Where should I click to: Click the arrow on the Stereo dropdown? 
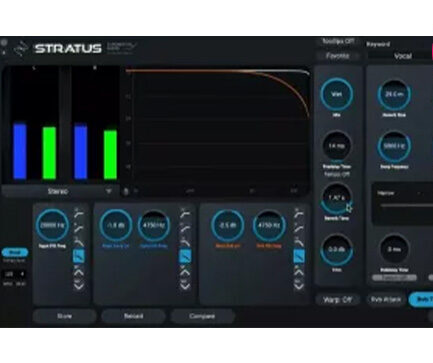pos(109,191)
